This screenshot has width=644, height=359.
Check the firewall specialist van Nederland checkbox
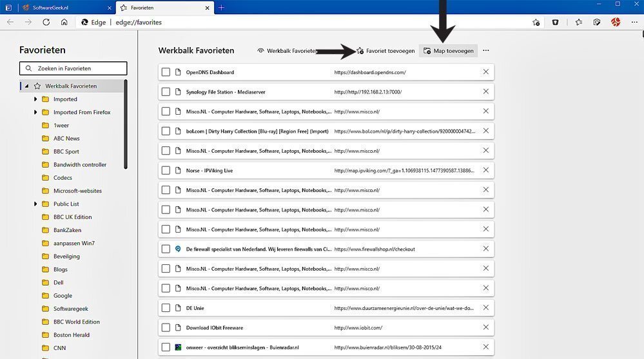click(x=166, y=249)
